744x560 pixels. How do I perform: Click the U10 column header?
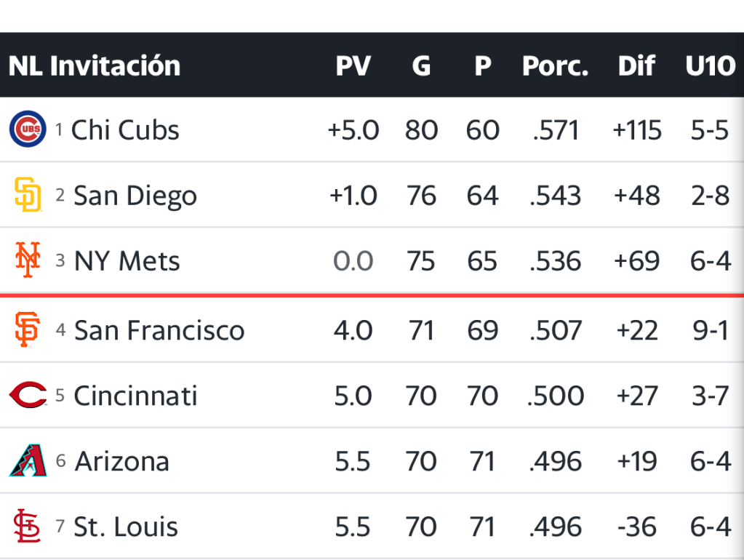click(710, 66)
